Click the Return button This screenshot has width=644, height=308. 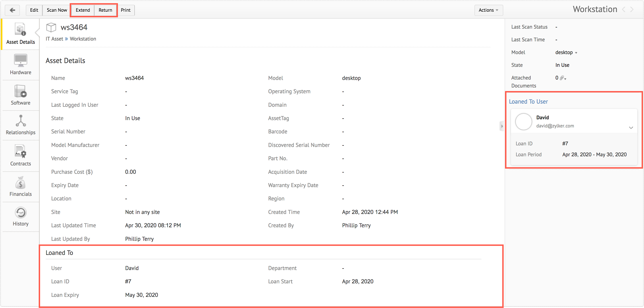point(105,10)
